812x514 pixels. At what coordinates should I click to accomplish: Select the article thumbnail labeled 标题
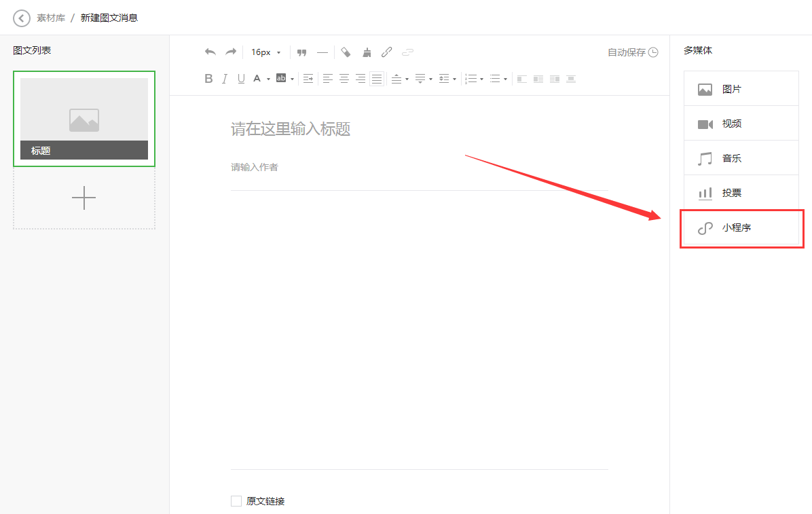[x=84, y=119]
